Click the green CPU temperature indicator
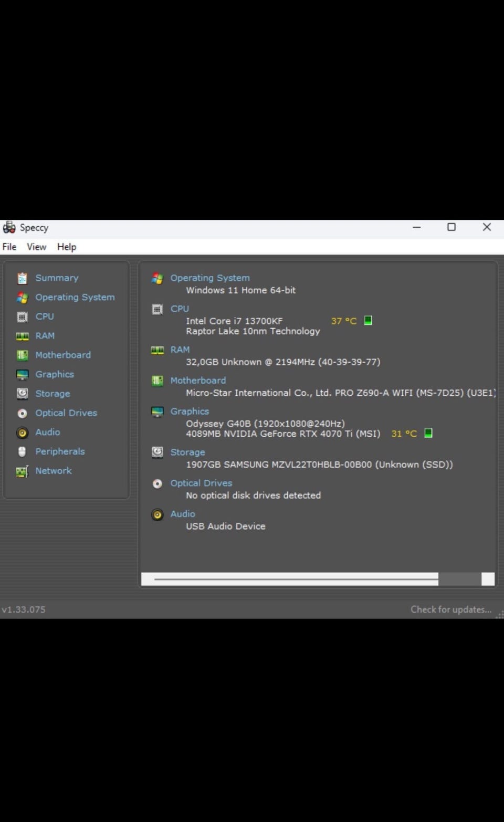The width and height of the screenshot is (504, 822). coord(368,320)
